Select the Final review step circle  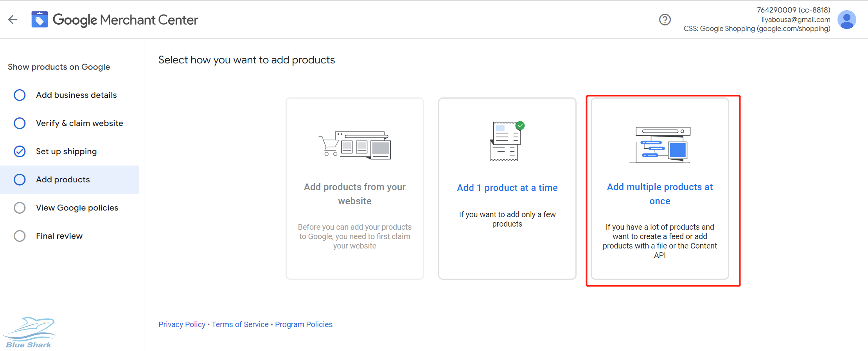(x=20, y=236)
